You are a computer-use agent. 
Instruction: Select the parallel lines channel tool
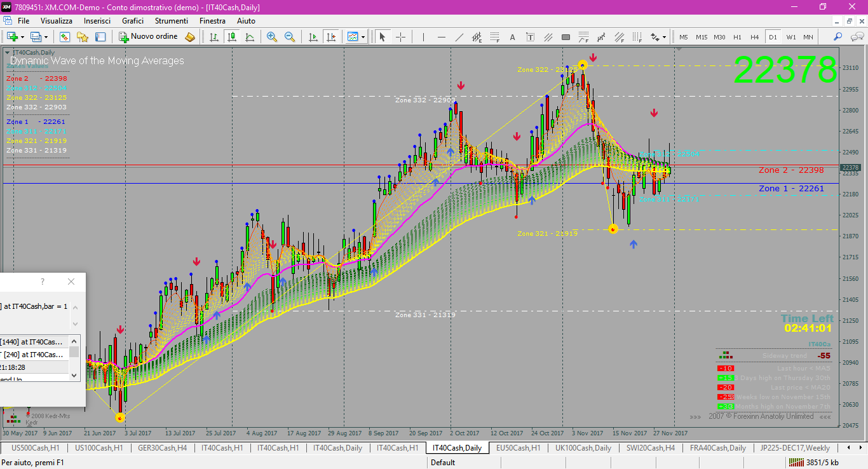click(548, 37)
